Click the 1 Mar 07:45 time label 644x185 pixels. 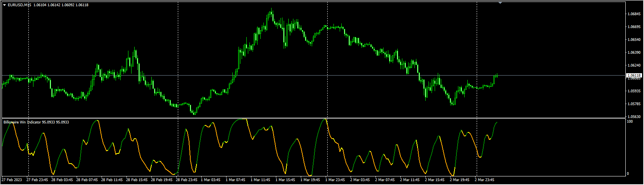click(236, 180)
